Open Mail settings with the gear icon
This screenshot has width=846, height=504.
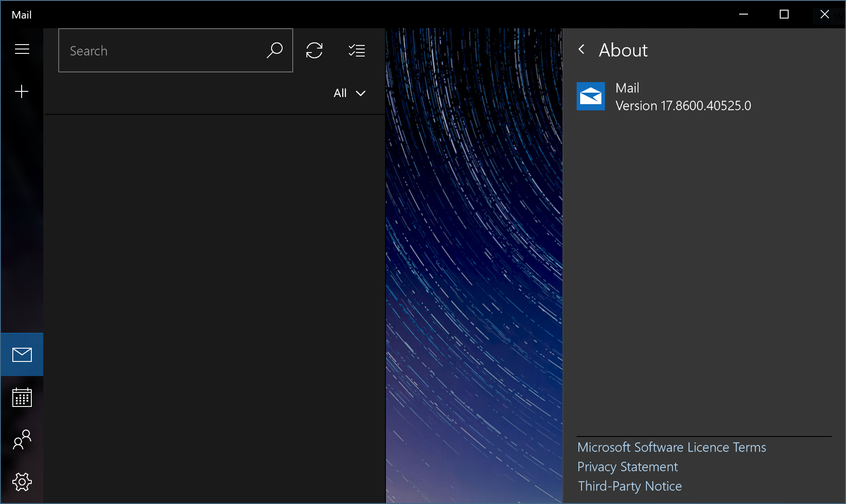pos(22,482)
